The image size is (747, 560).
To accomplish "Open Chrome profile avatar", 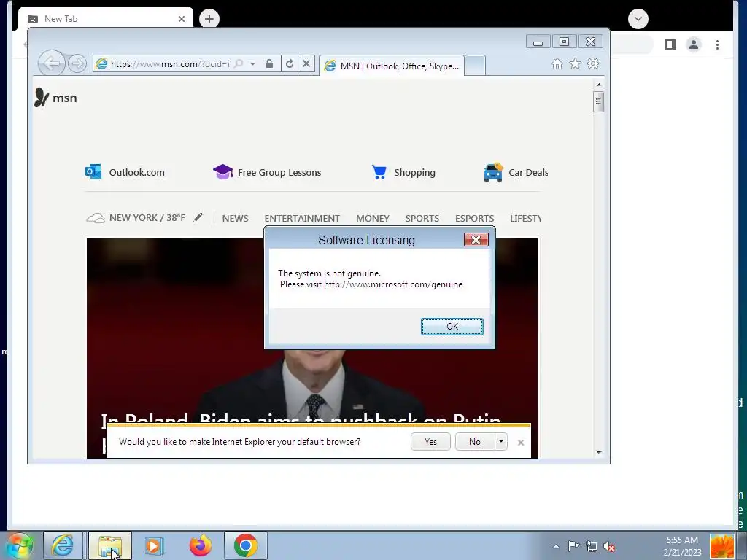I will tap(694, 44).
